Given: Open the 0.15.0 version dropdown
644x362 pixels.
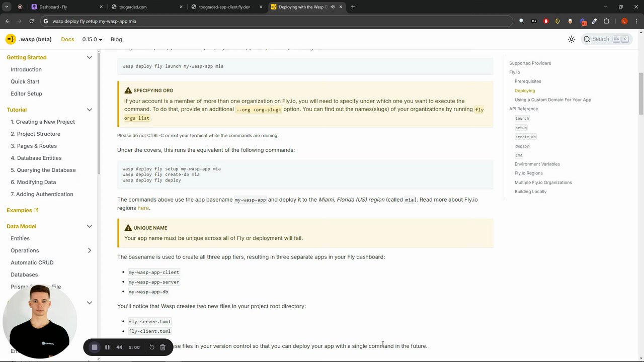Looking at the screenshot, I should click(x=92, y=39).
